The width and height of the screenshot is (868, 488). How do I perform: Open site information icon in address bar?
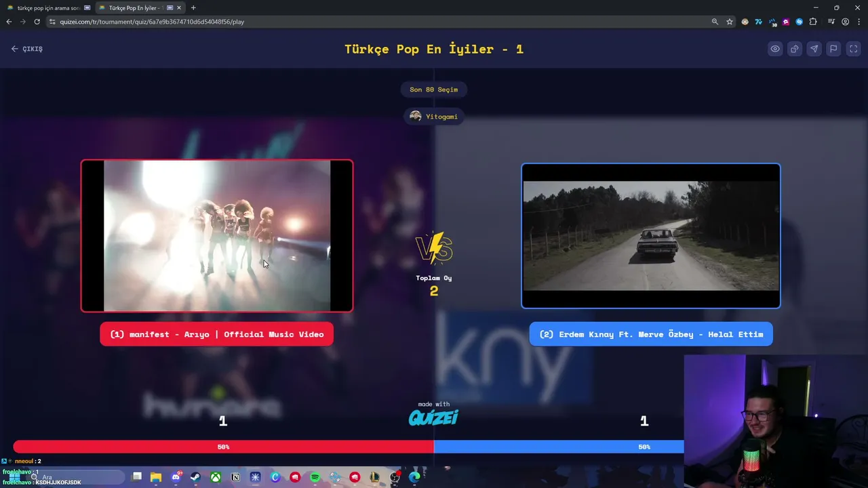(x=52, y=22)
